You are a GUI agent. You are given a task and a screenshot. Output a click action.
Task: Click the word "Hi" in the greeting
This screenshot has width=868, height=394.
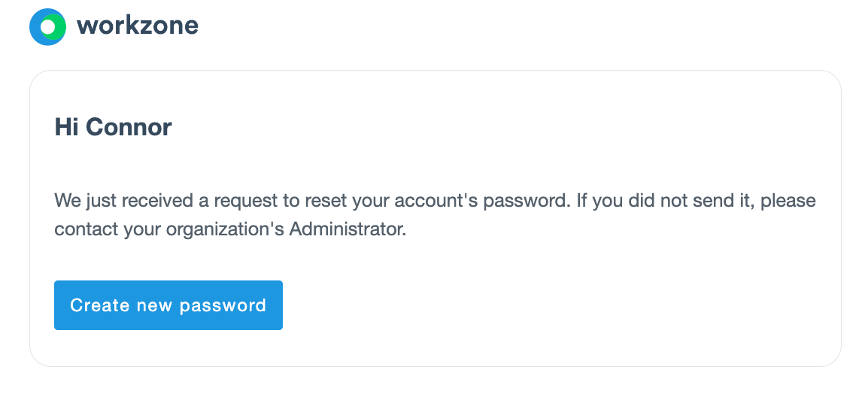(66, 127)
